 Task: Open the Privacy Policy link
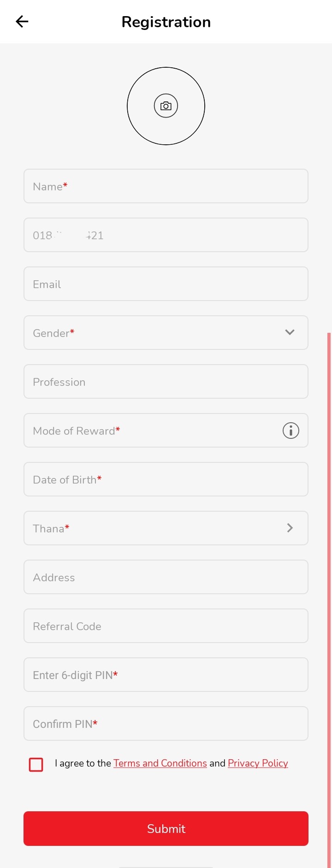click(x=258, y=763)
